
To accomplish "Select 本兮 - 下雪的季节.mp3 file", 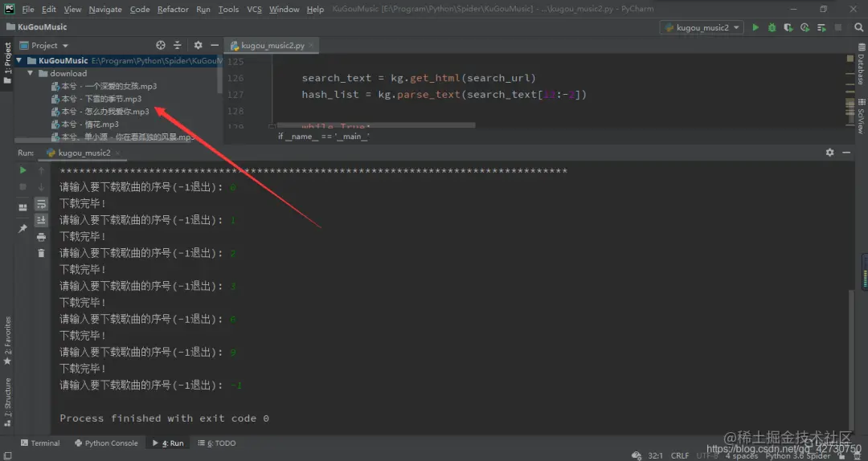I will click(96, 99).
